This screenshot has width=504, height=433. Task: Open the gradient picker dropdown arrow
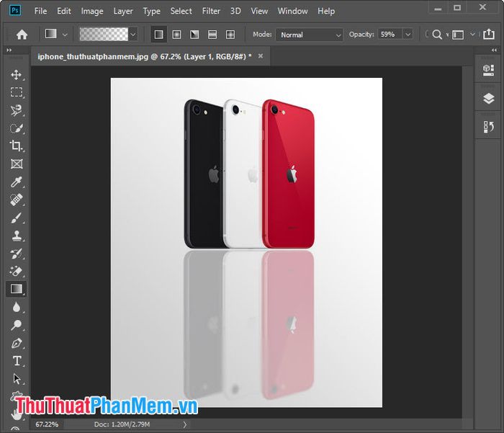pyautogui.click(x=132, y=35)
